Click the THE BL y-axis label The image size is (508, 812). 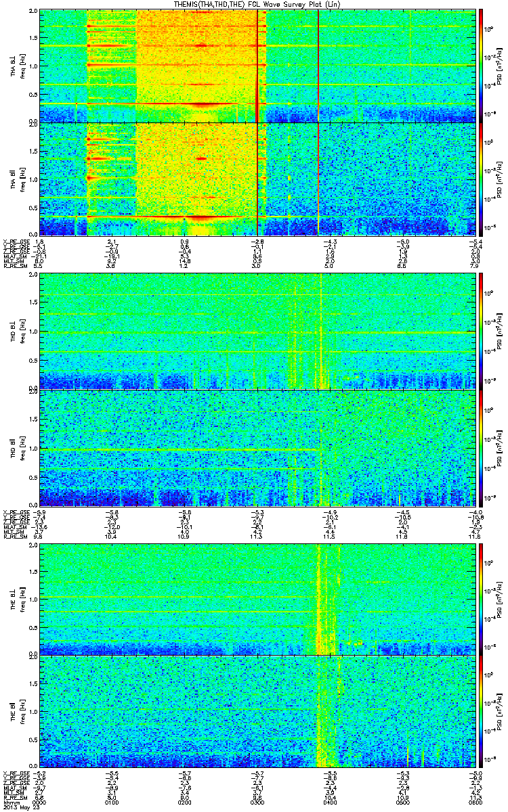(x=13, y=599)
